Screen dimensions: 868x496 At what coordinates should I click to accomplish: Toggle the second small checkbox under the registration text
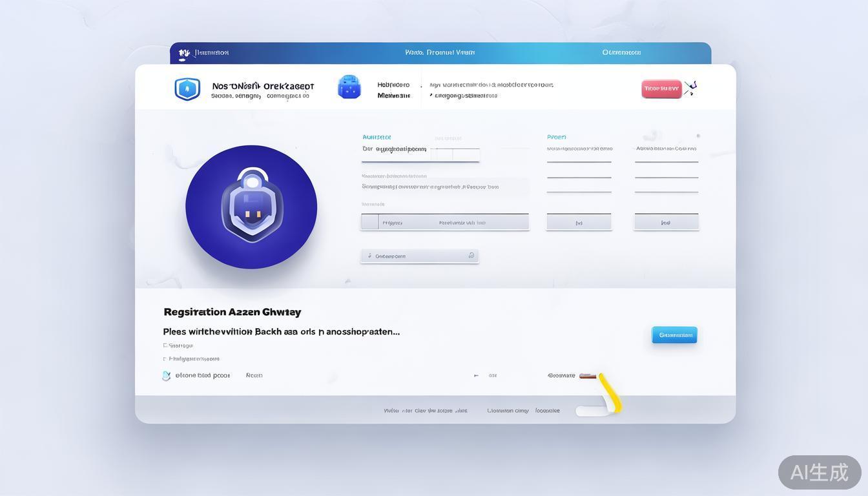pos(165,359)
